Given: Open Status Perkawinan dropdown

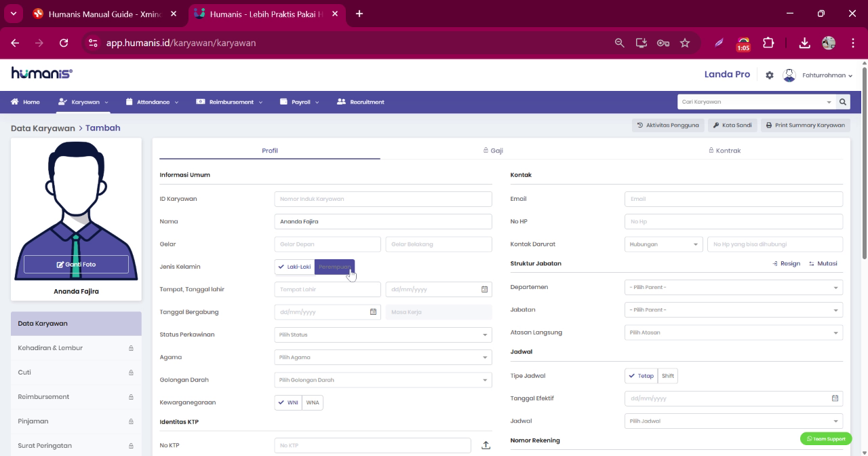Looking at the screenshot, I should (383, 335).
